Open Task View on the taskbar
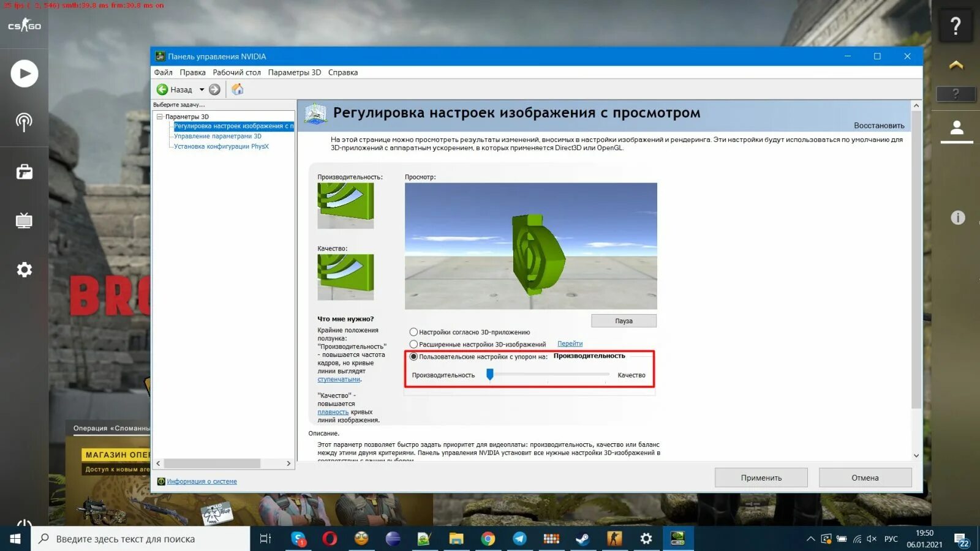Viewport: 980px width, 551px height. pyautogui.click(x=265, y=539)
